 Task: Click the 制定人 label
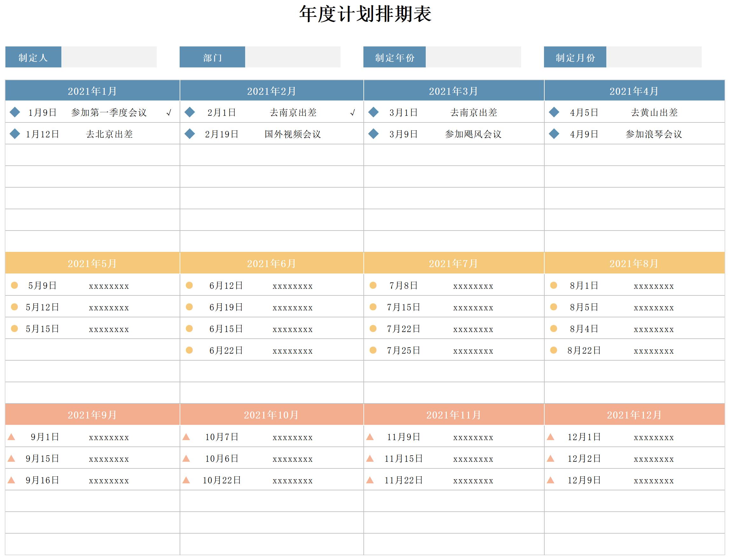click(33, 57)
